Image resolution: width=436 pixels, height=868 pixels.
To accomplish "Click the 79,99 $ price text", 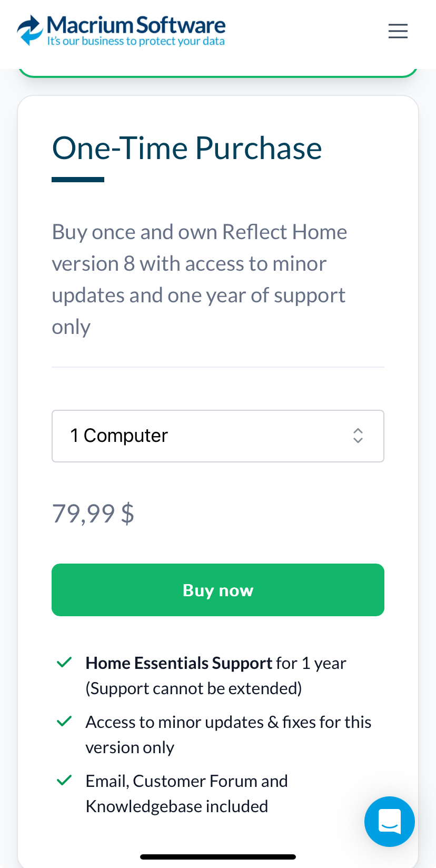I will point(93,514).
